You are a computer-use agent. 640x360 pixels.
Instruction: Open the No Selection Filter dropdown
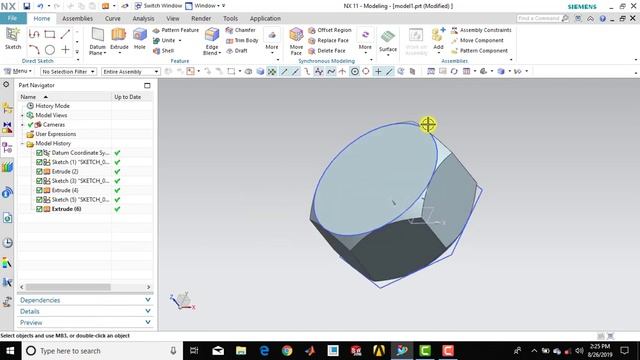(x=68, y=71)
